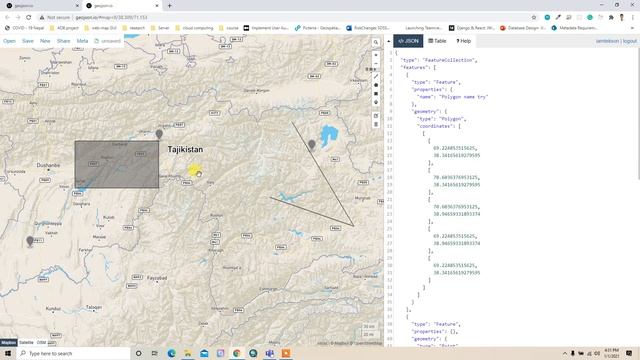640x360 pixels.
Task: Show hidden system tray icons
Action: (x=565, y=353)
